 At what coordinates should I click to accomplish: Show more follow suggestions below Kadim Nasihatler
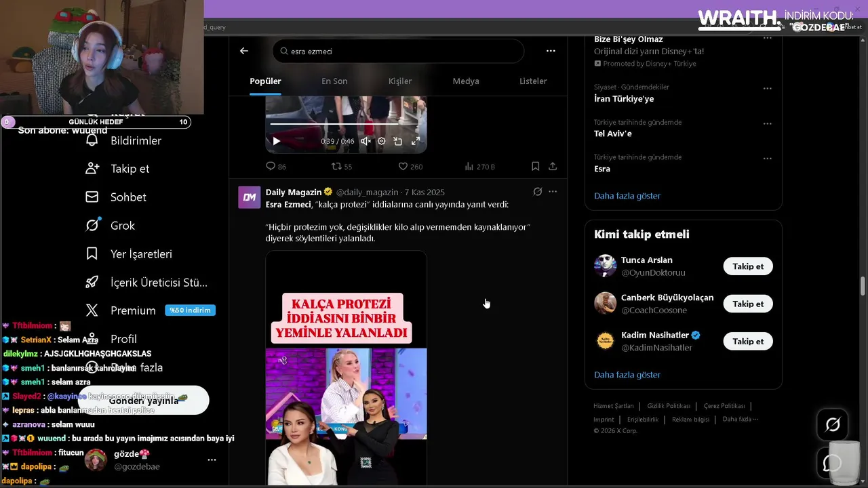(627, 375)
